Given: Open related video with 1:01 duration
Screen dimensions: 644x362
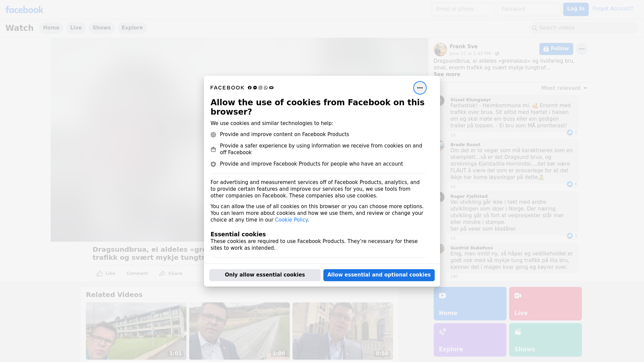Looking at the screenshot, I should pyautogui.click(x=136, y=331).
